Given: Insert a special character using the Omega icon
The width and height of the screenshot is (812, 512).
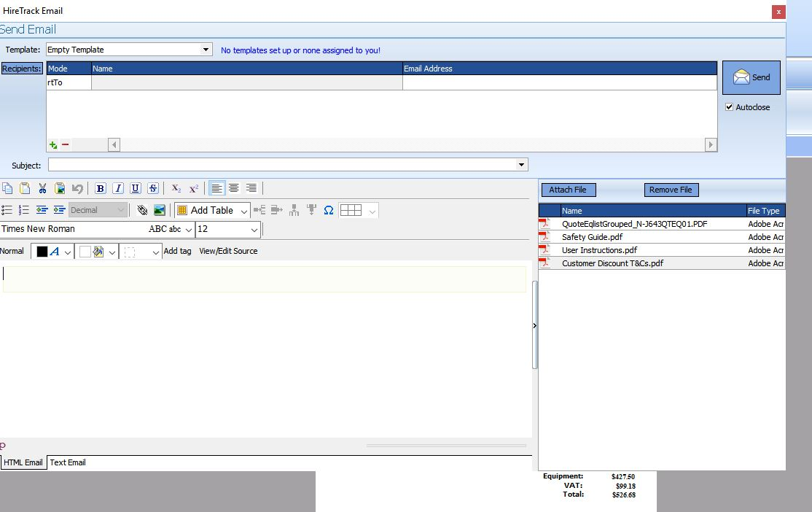Looking at the screenshot, I should click(329, 209).
